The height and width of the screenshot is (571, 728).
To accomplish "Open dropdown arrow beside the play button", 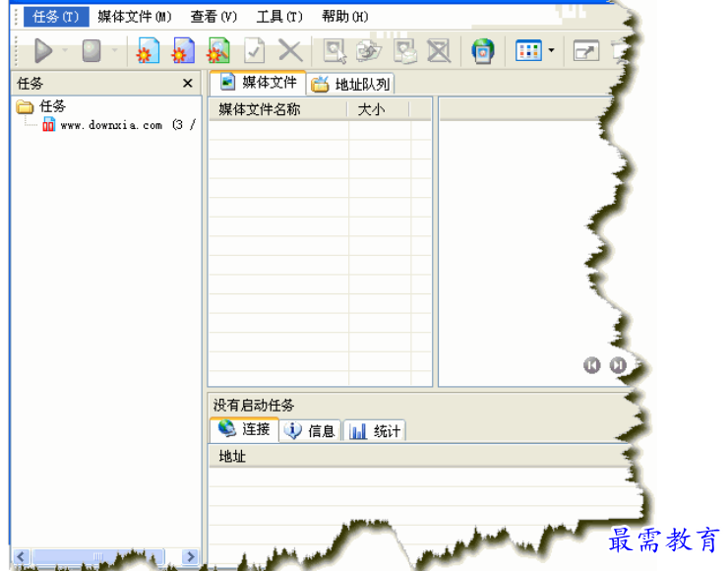I will pos(65,50).
